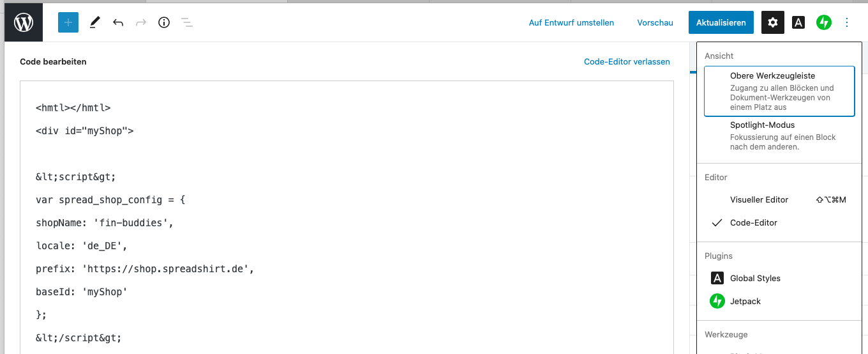Click the Aktualisieren button
This screenshot has width=868, height=354.
coord(721,22)
